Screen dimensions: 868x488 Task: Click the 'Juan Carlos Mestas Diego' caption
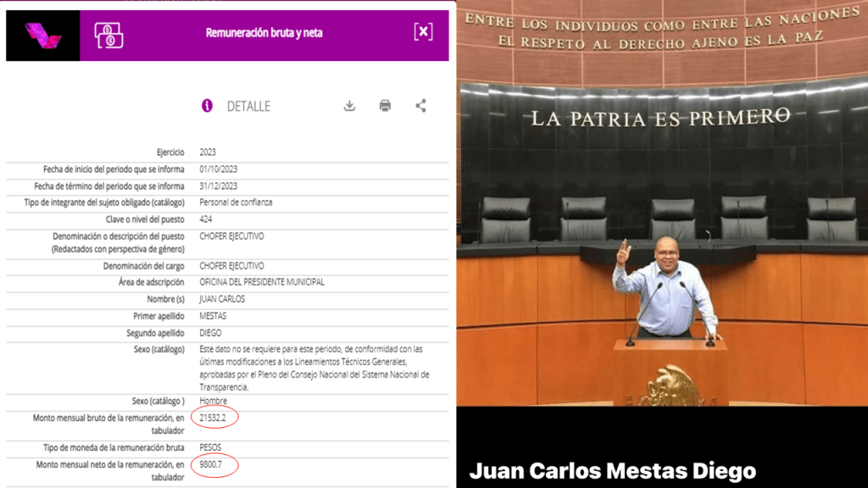pos(612,470)
